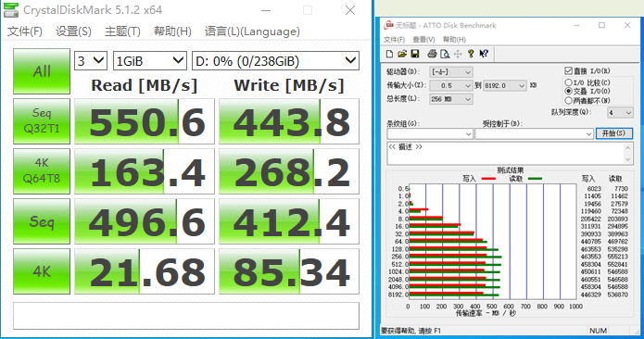Click the yellow question mark About icon

[471, 54]
